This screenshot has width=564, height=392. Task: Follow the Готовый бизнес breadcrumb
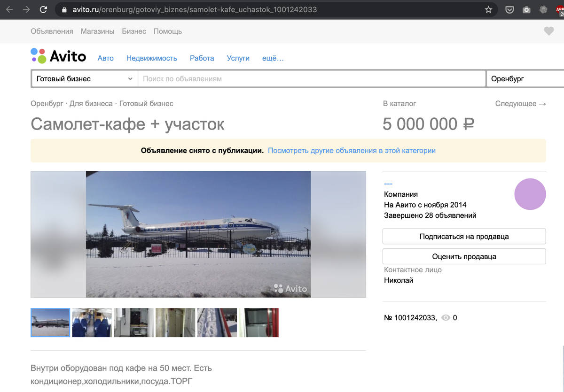(146, 103)
